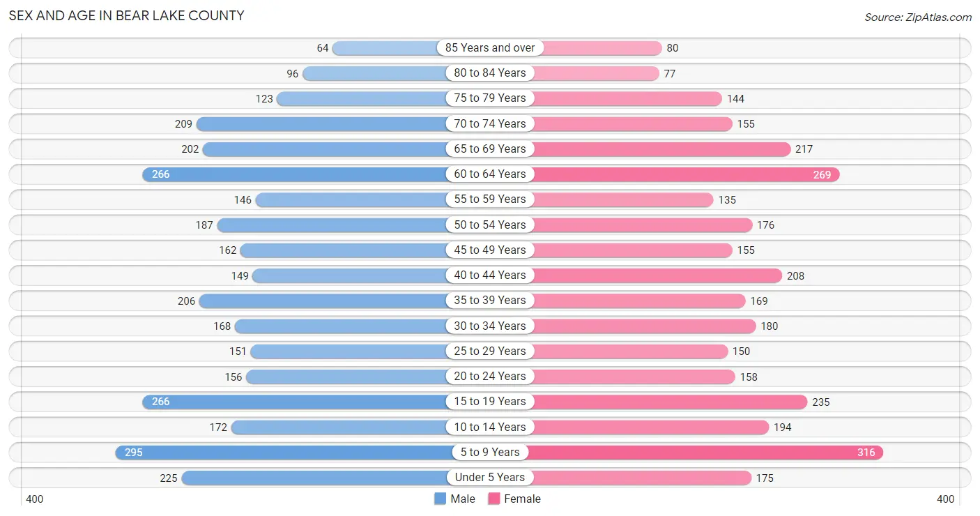
Task: Click the male 60 to 64 Years bar
Action: (x=295, y=174)
